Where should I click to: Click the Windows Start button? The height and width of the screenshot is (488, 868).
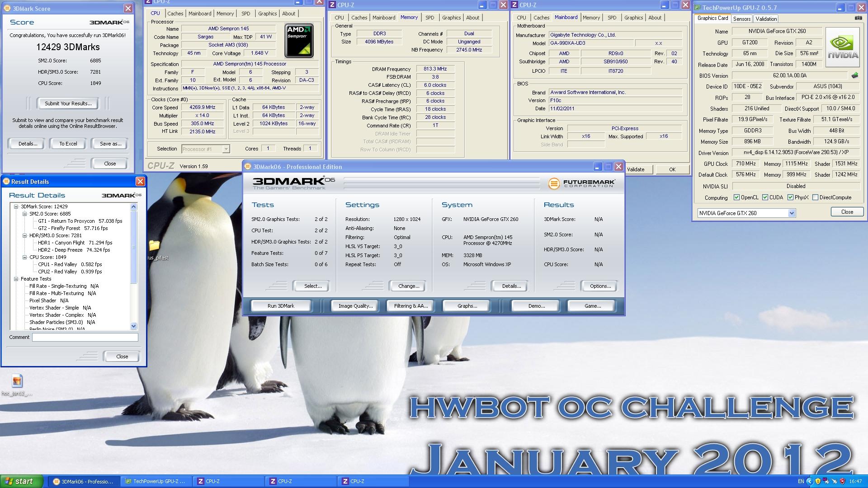point(22,481)
